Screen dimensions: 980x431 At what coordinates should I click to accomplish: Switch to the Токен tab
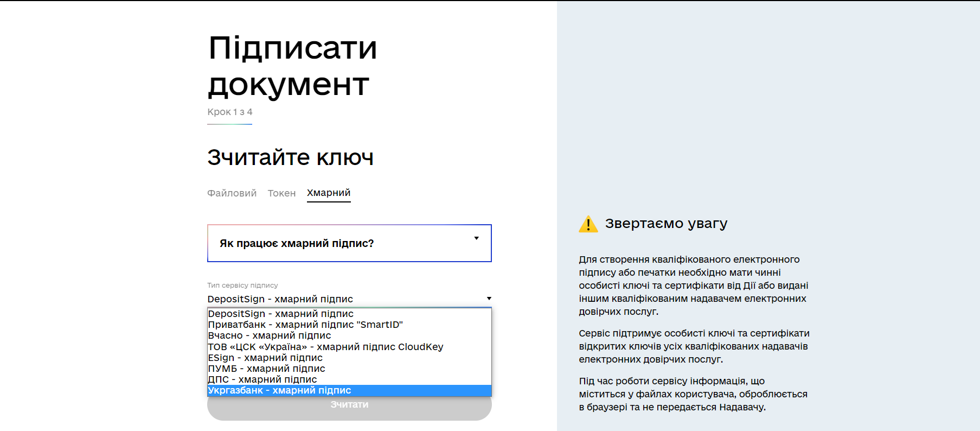[281, 193]
